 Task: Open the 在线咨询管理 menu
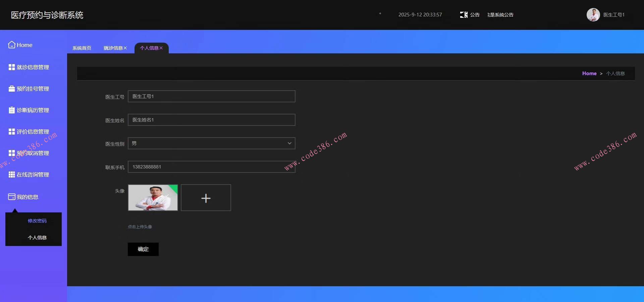click(x=33, y=174)
